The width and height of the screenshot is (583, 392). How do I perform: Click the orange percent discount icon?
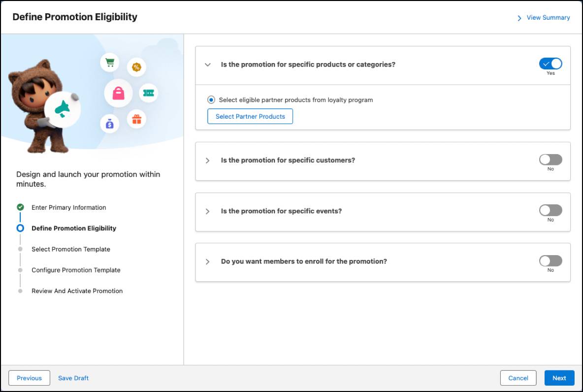[136, 67]
